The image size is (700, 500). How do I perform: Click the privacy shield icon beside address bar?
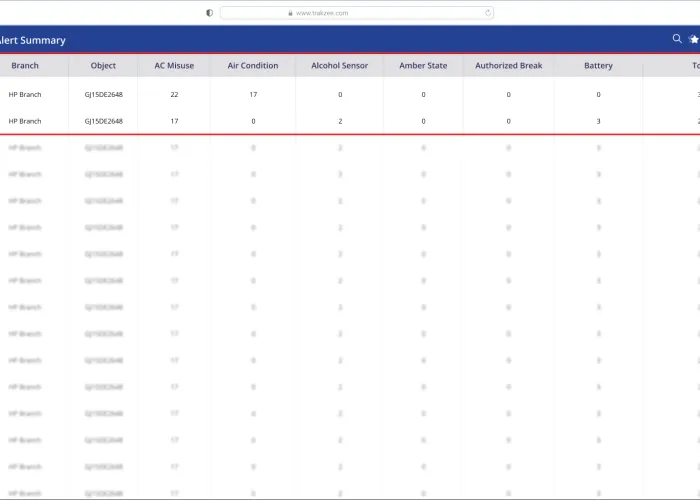[209, 13]
